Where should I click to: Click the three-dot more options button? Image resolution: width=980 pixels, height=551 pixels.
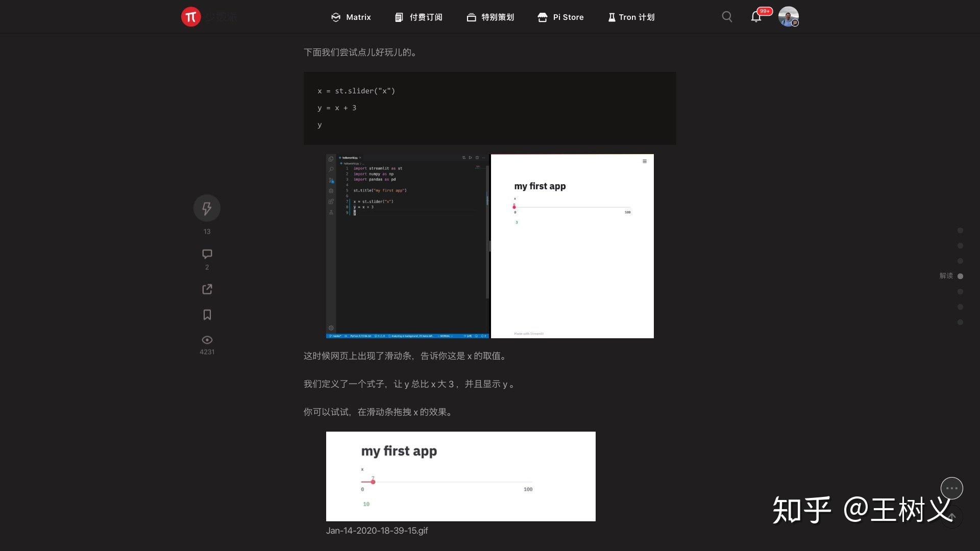951,488
